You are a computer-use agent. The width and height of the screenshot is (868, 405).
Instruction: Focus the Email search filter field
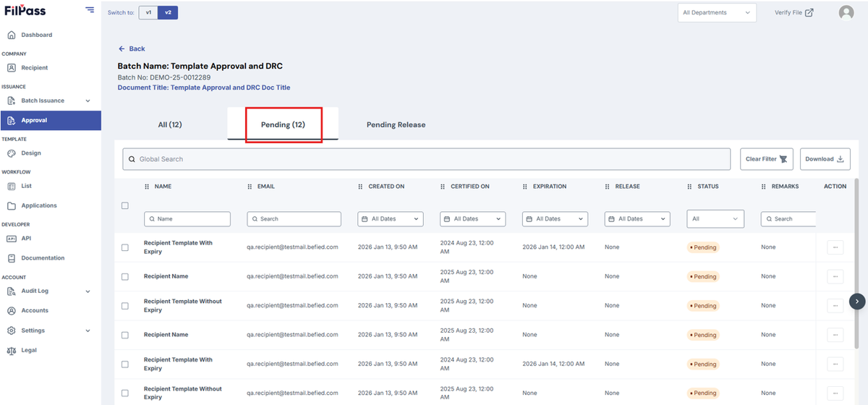294,218
